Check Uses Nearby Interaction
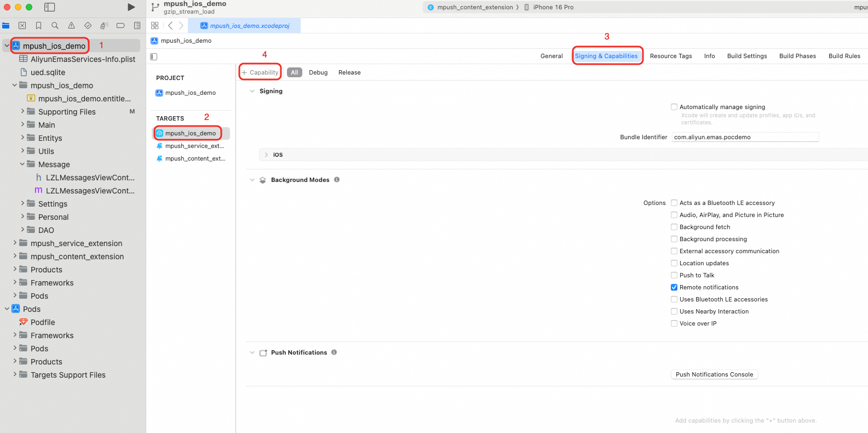The width and height of the screenshot is (868, 433). pyautogui.click(x=674, y=311)
